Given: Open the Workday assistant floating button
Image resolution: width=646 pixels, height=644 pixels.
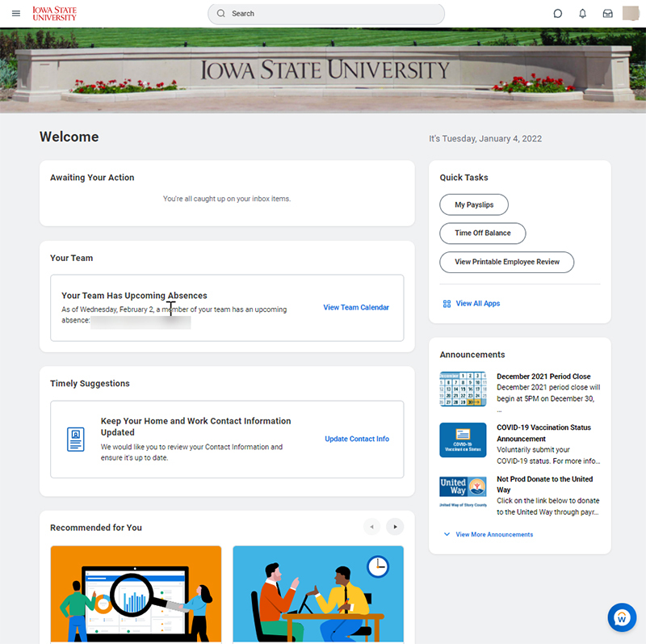Looking at the screenshot, I should [x=622, y=617].
